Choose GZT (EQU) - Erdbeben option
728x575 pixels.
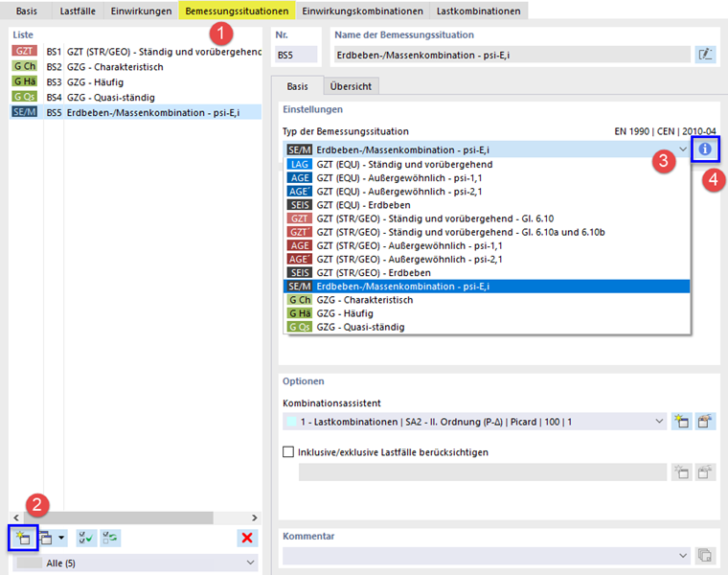tap(487, 205)
